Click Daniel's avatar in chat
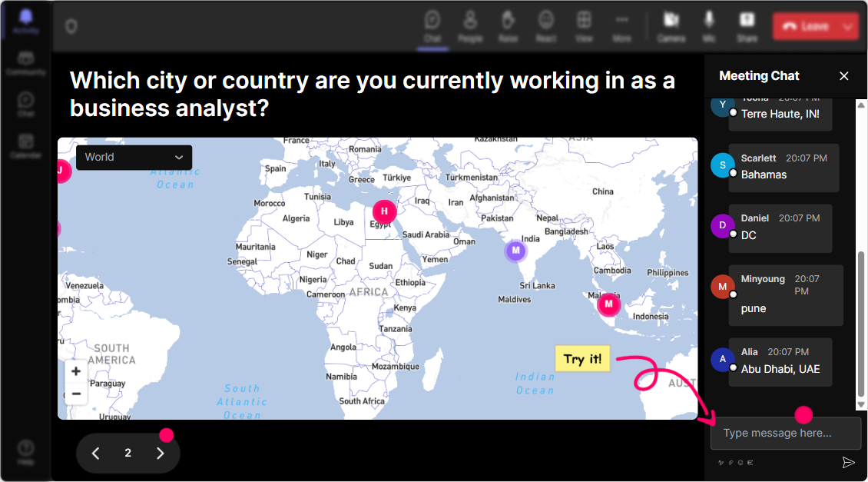Image resolution: width=868 pixels, height=482 pixels. click(722, 225)
